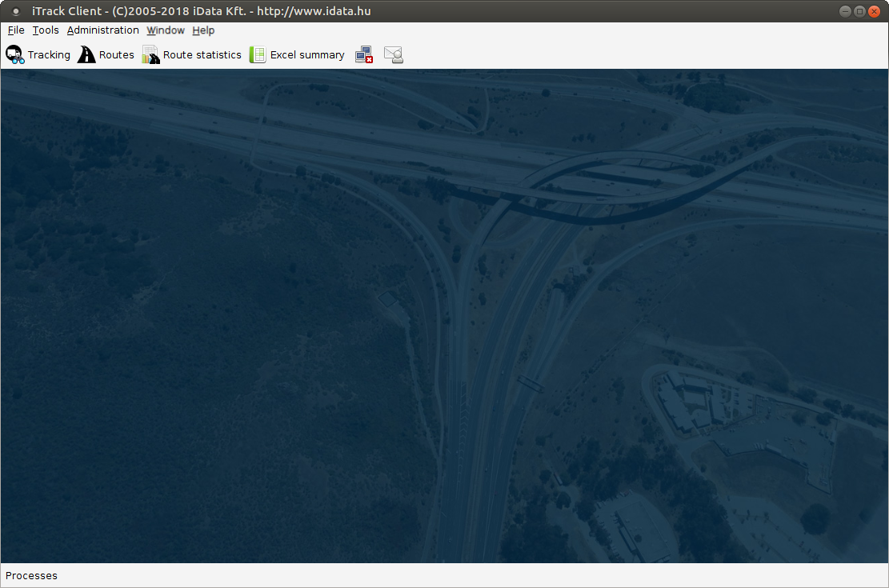Screen dimensions: 889x588
Task: Show the Help menu
Action: [203, 30]
